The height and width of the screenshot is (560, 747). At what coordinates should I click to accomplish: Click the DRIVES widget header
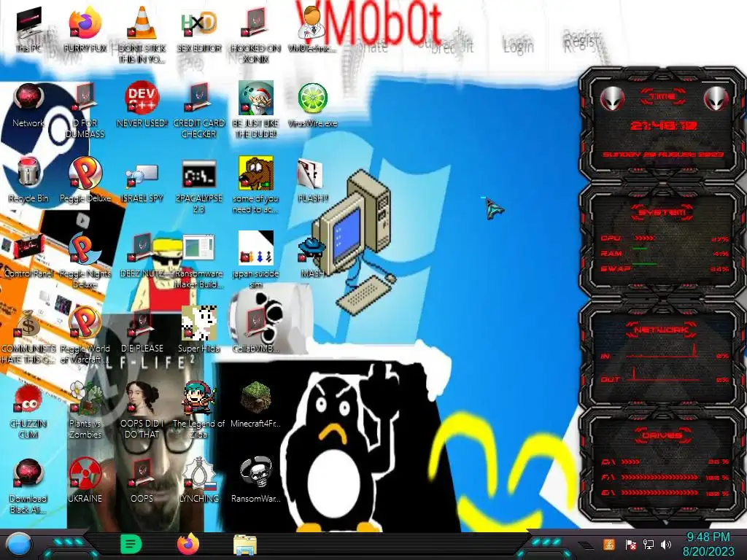tap(662, 435)
